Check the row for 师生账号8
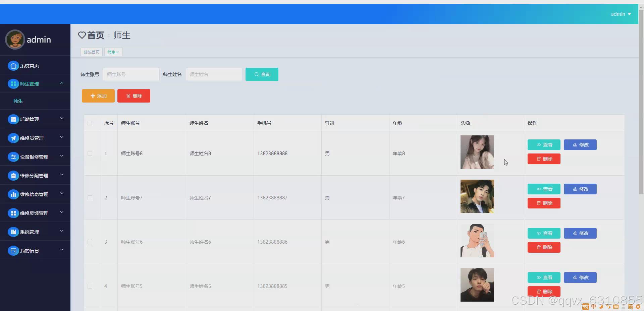Viewport: 644px width, 311px height. [x=90, y=153]
